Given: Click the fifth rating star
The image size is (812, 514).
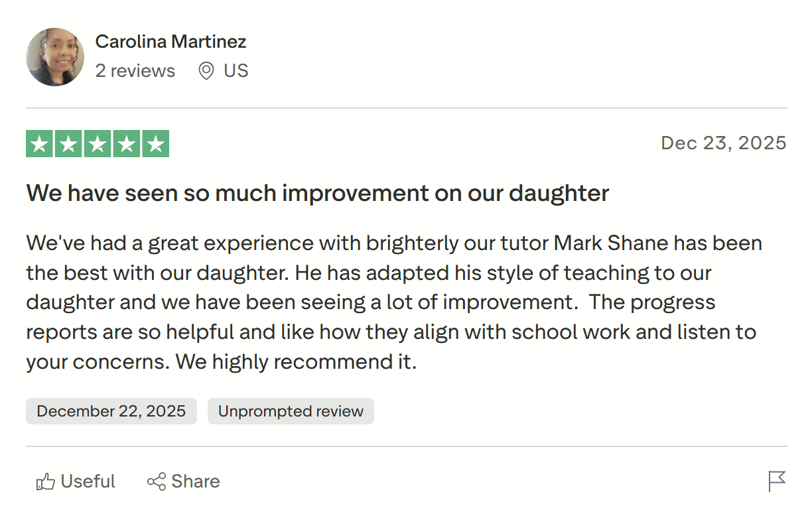Looking at the screenshot, I should (155, 144).
